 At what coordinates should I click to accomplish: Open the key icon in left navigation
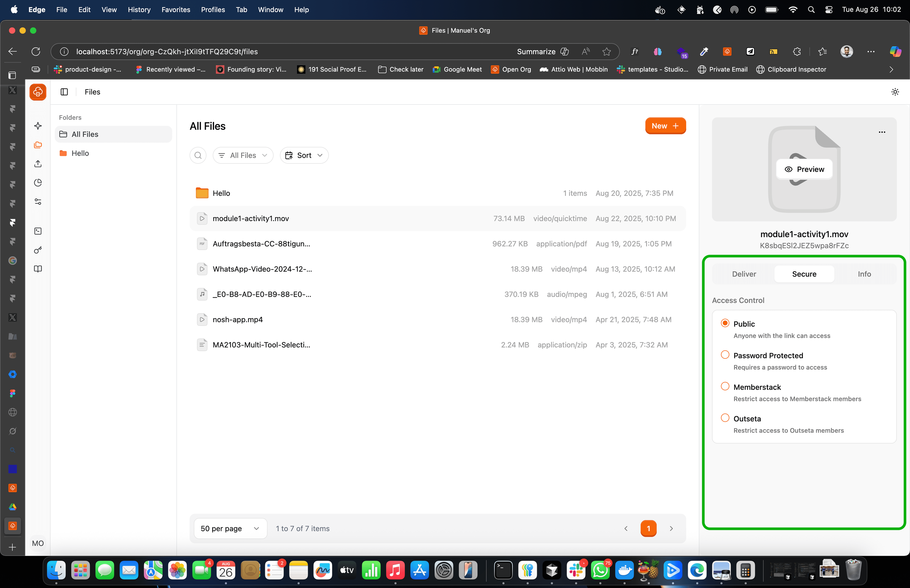pos(38,250)
